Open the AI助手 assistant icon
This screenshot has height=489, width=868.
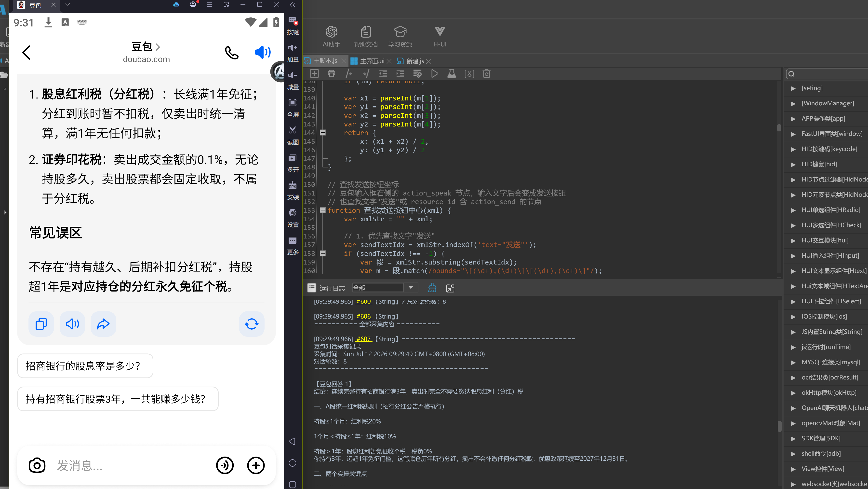(x=331, y=36)
